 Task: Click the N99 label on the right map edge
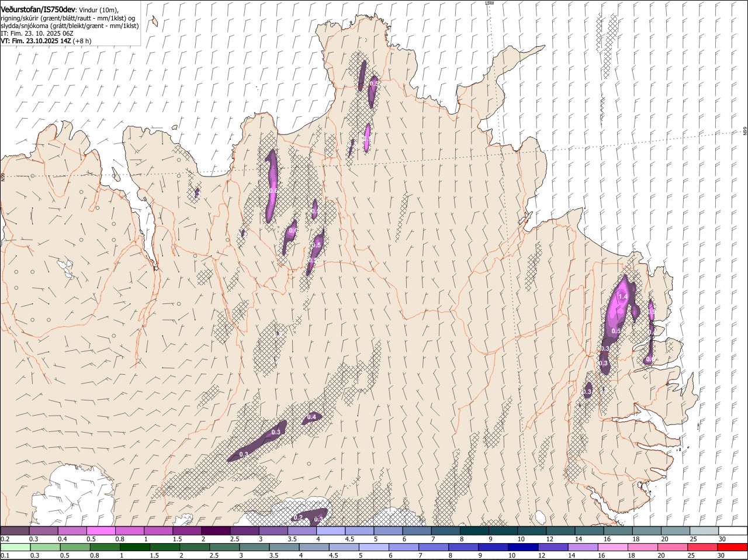pos(745,131)
